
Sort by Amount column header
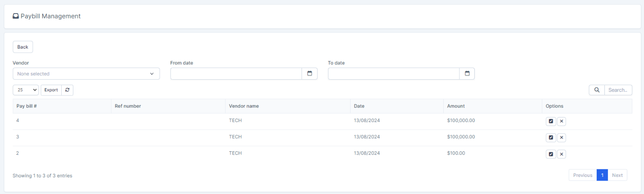[x=492, y=106]
